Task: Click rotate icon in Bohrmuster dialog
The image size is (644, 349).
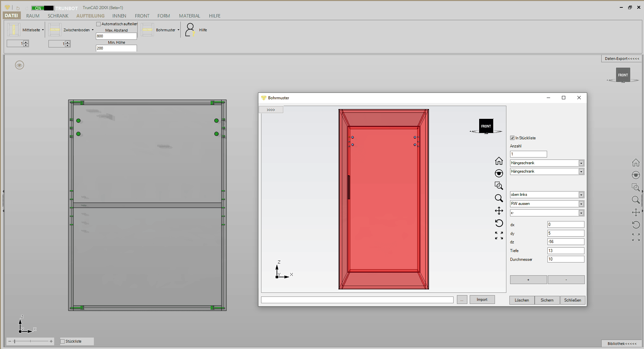Action: 499,223
